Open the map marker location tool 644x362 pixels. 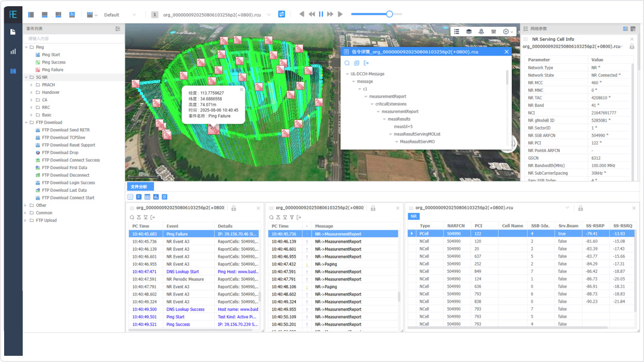coord(481,31)
